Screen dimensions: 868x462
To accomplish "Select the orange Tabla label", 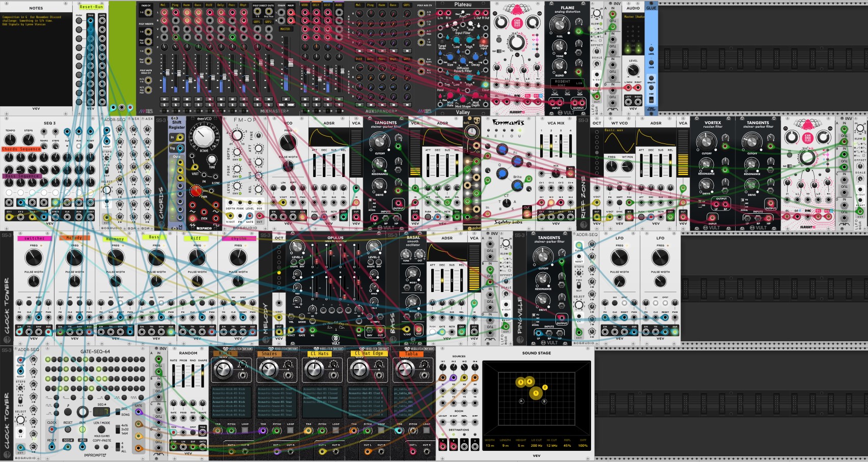I will tap(411, 354).
